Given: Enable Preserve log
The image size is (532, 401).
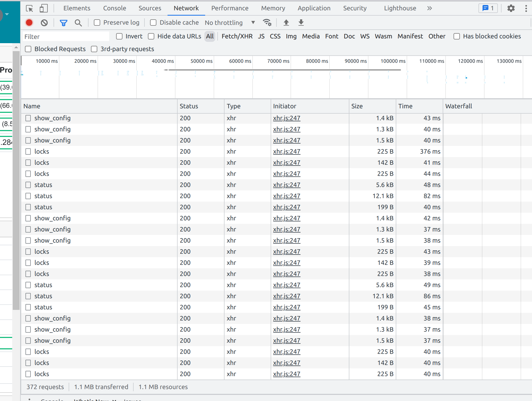Looking at the screenshot, I should click(x=97, y=23).
